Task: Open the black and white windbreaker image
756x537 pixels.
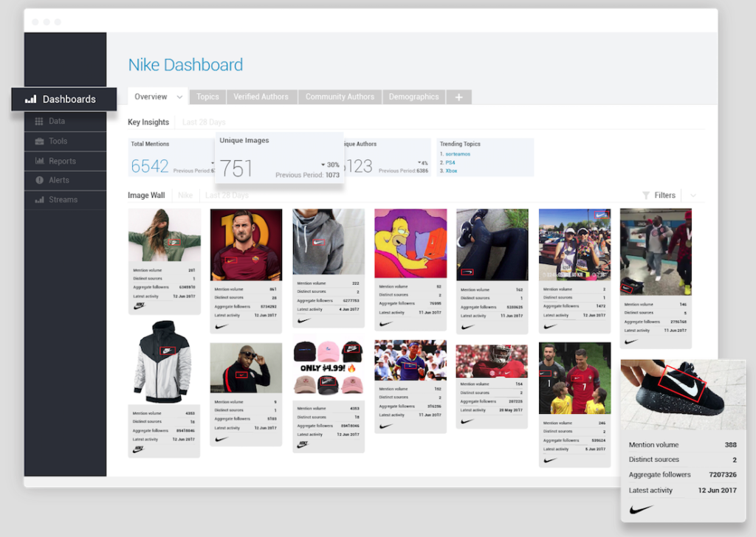Action: pyautogui.click(x=164, y=362)
